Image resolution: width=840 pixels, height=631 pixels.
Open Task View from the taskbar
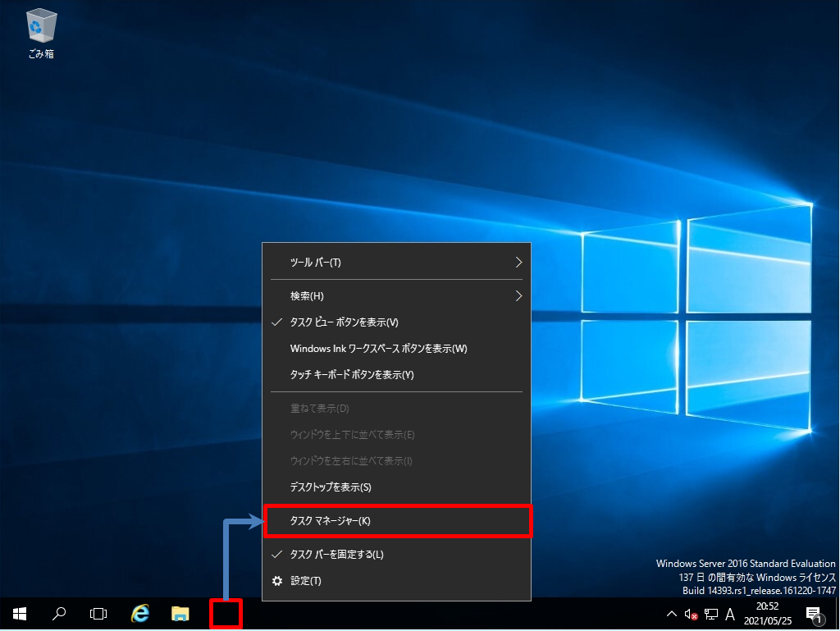click(x=98, y=614)
